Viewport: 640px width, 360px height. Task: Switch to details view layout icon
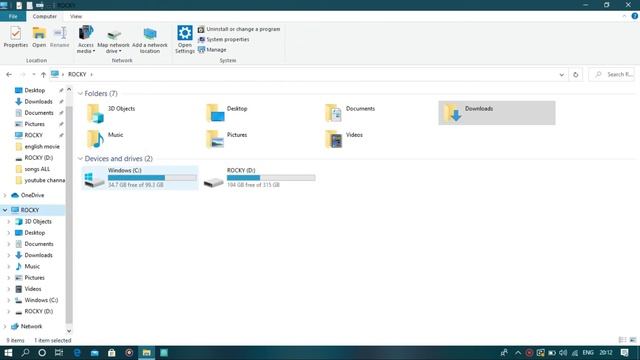tap(622, 340)
